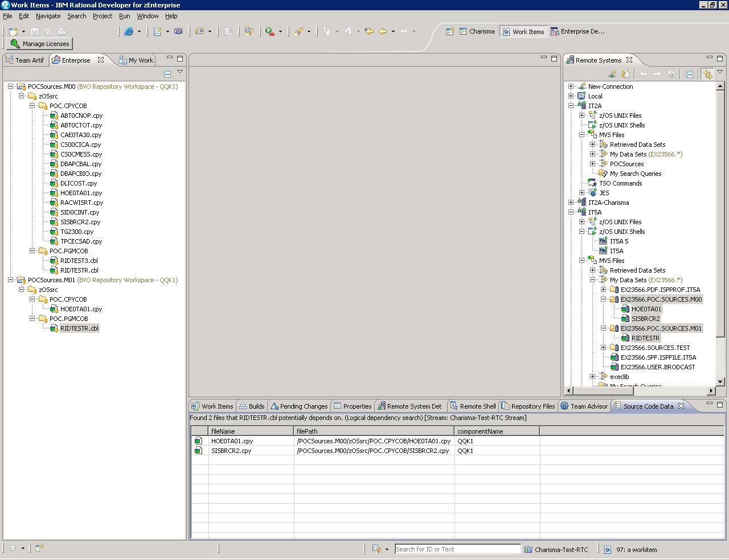
Task: Open the Properties tab
Action: pos(353,406)
